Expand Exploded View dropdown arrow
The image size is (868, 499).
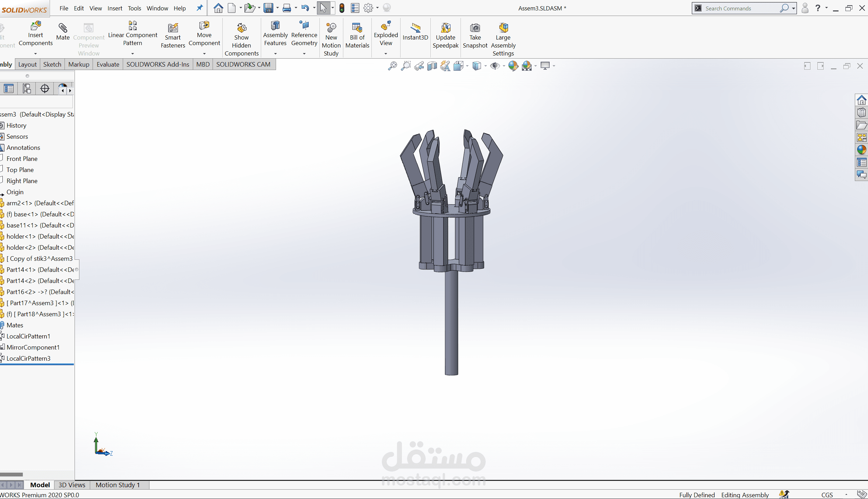pyautogui.click(x=386, y=54)
